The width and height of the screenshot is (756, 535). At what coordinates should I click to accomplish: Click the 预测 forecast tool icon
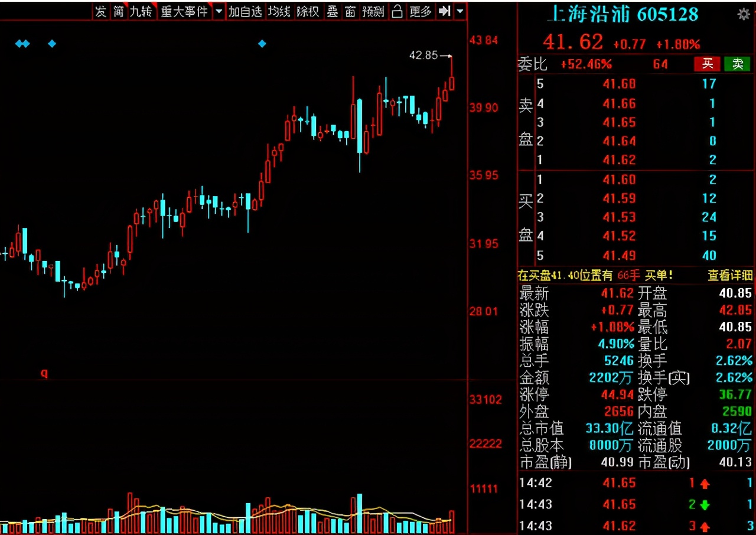(373, 11)
